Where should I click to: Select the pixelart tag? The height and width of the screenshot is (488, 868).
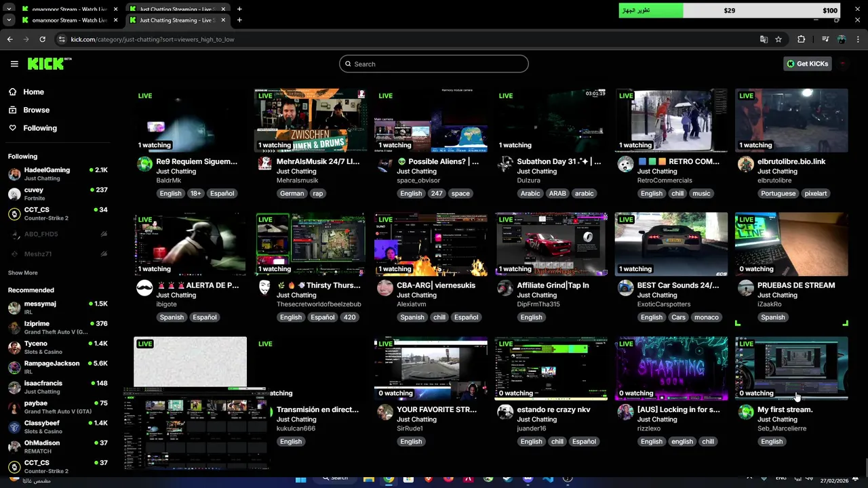click(x=815, y=193)
